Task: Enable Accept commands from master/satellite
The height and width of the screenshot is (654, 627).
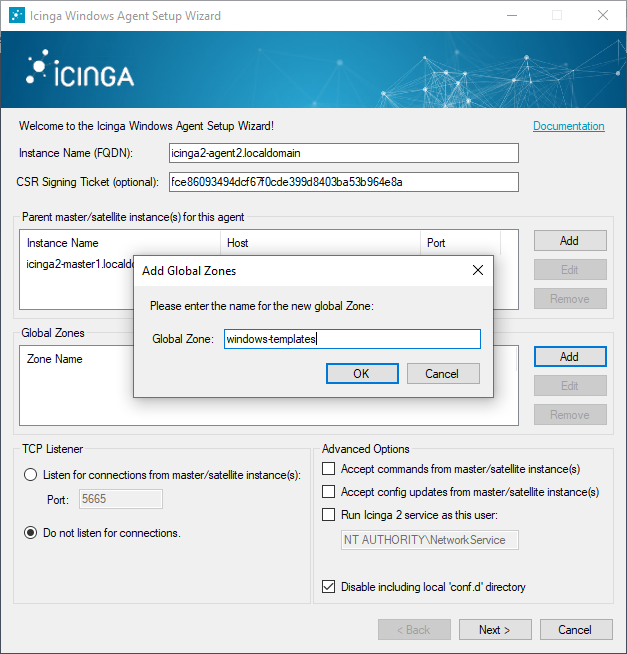Action: pyautogui.click(x=329, y=468)
